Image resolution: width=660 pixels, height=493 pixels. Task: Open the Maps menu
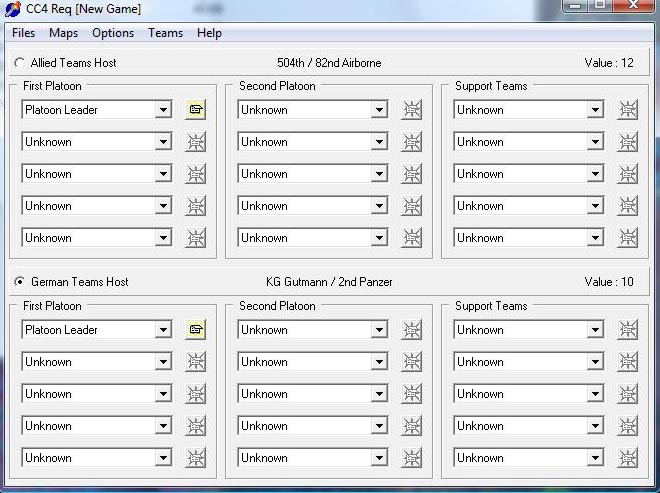[64, 33]
